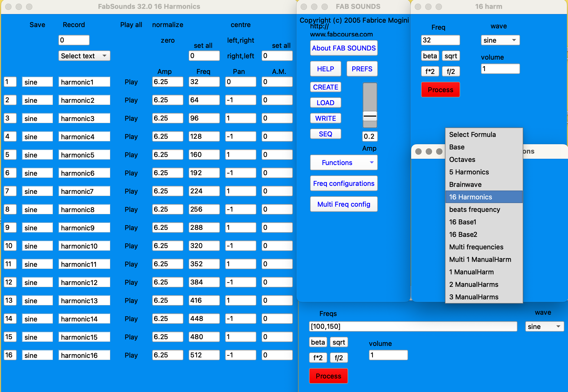This screenshot has height=392, width=568.
Task: Click the Amp volume slider handle
Action: click(x=370, y=116)
